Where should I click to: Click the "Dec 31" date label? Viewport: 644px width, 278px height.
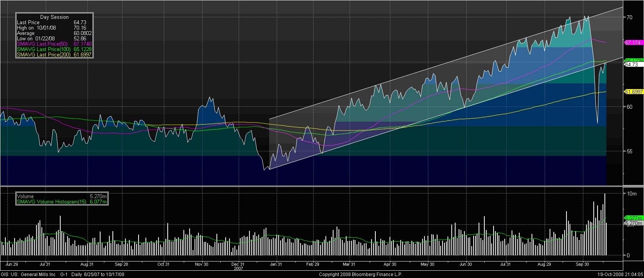coord(238,265)
